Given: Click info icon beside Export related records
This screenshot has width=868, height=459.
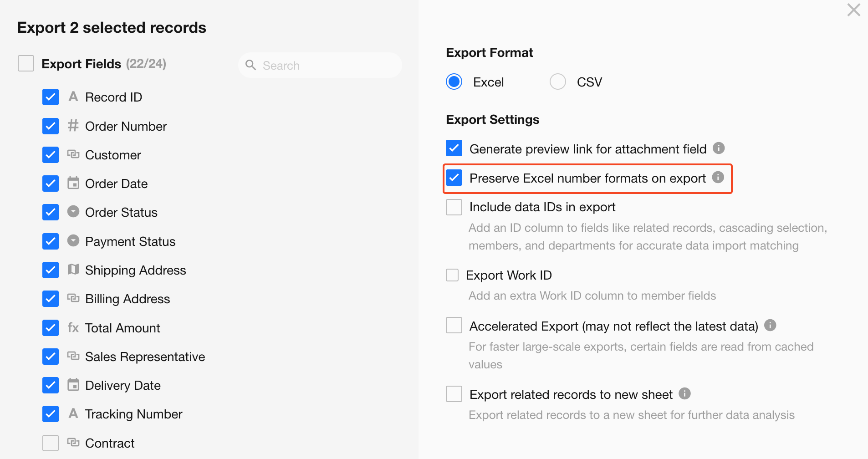Looking at the screenshot, I should coord(684,393).
